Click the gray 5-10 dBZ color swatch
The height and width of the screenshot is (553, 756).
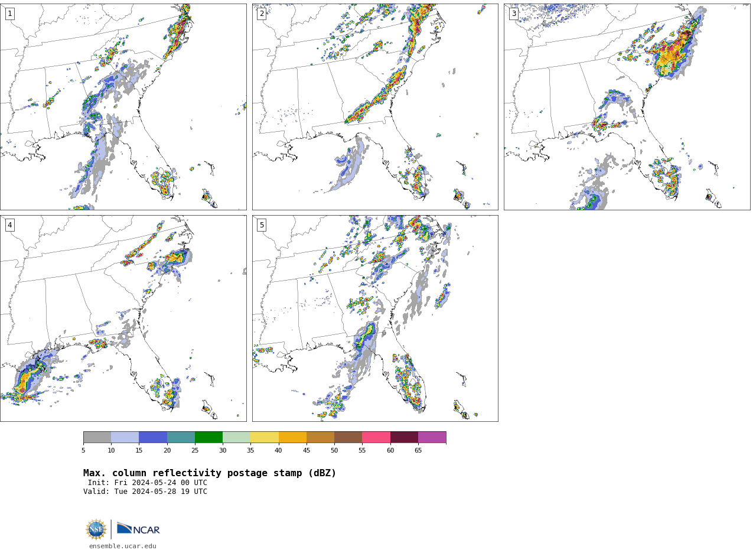(97, 437)
